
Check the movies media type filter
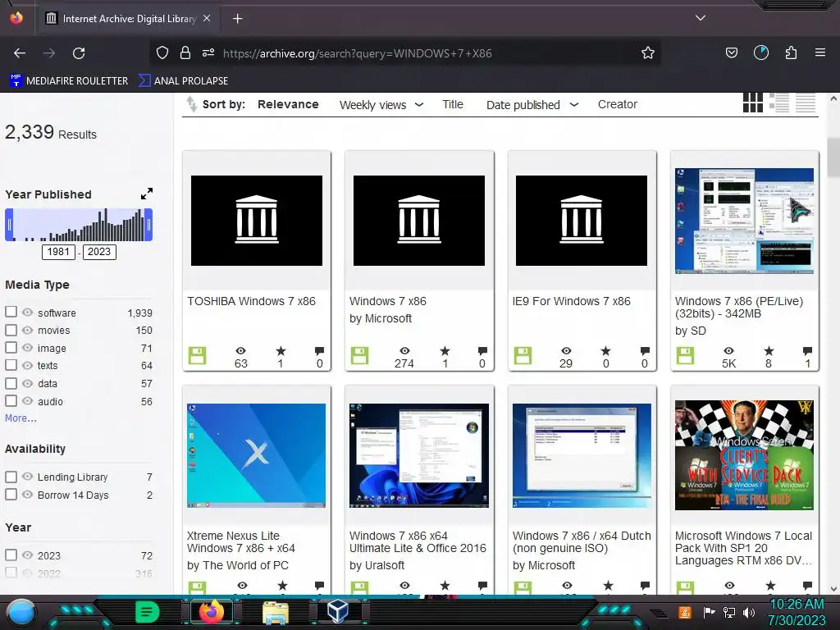tap(11, 330)
